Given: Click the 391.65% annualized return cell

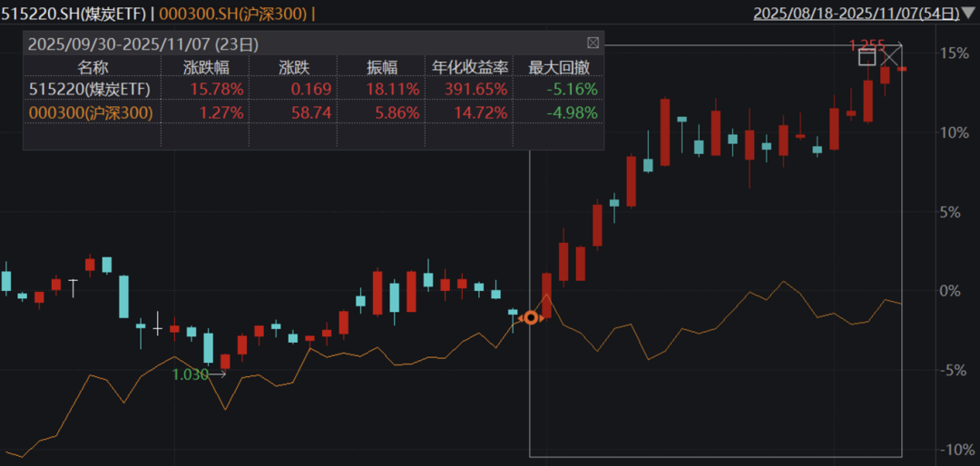Looking at the screenshot, I should [476, 90].
